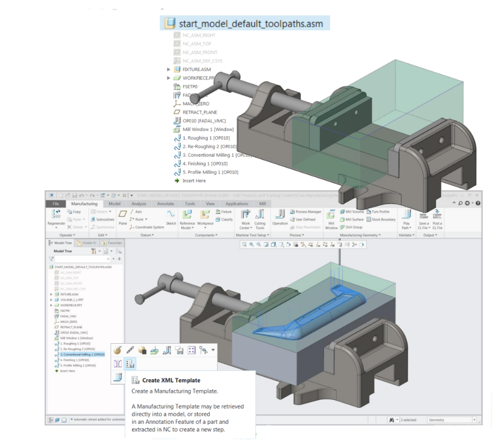
Task: Switch to the Annotate ribbon tab
Action: coord(166,204)
